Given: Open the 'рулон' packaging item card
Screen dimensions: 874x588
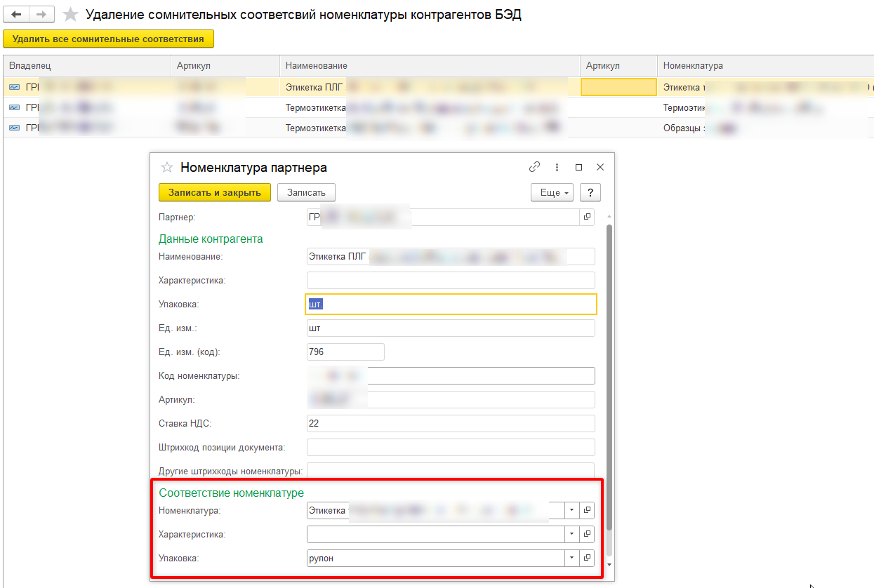Looking at the screenshot, I should coord(588,558).
